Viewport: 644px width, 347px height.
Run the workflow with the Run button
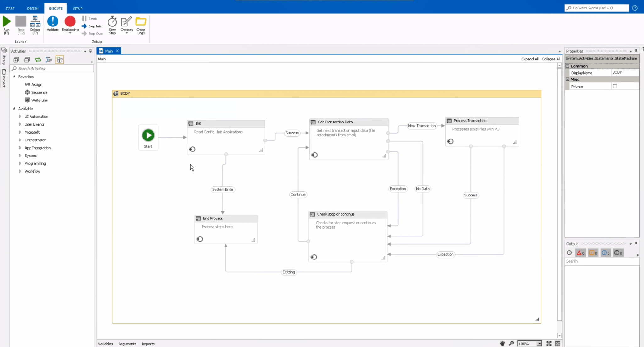click(6, 25)
